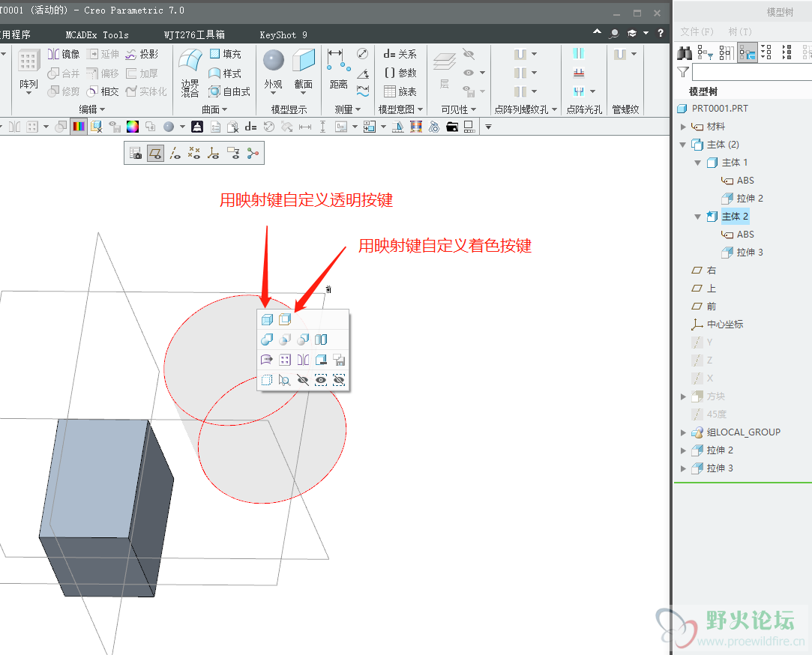The width and height of the screenshot is (812, 655).
Task: Toggle coordinate system display
Action: tap(214, 154)
